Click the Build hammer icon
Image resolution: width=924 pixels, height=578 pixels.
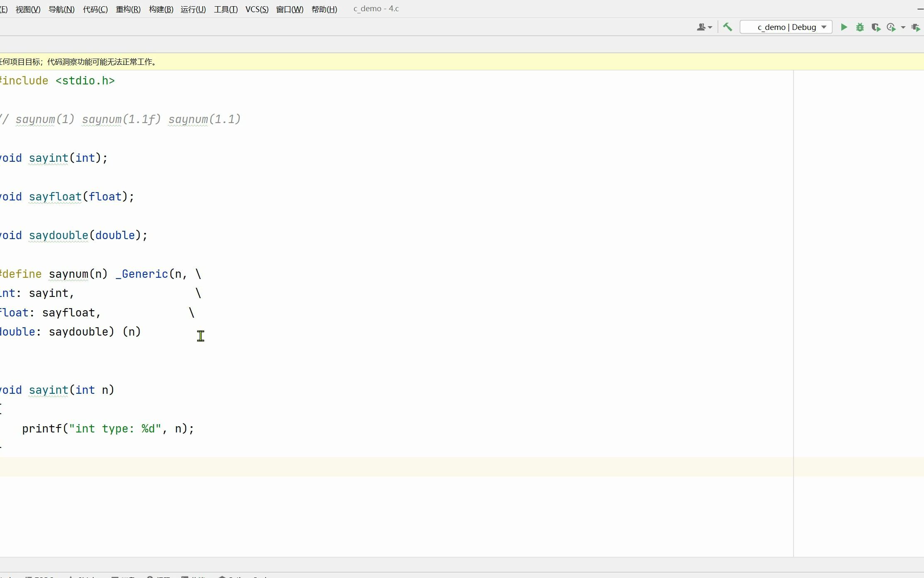click(727, 27)
